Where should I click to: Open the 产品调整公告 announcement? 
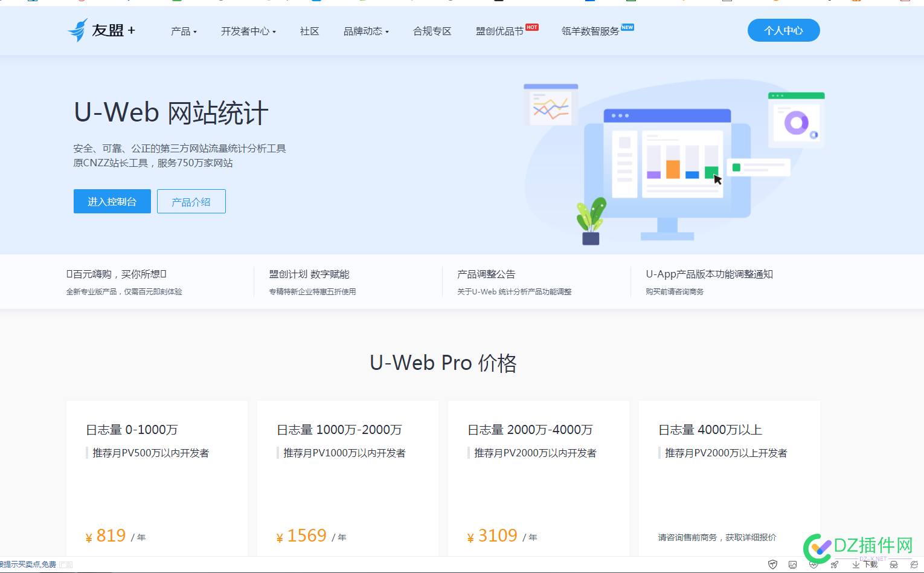[486, 274]
